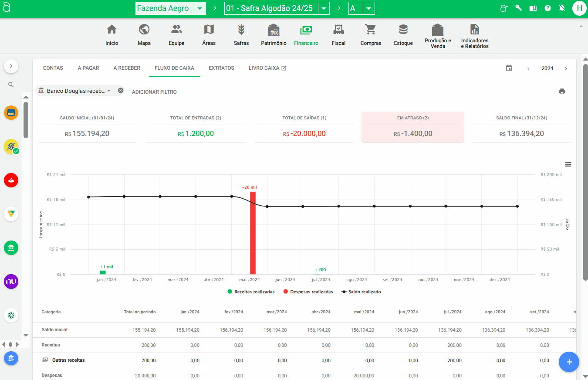The height and width of the screenshot is (380, 588).
Task: Remove the Banco Douglas filter chip
Action: point(121,90)
